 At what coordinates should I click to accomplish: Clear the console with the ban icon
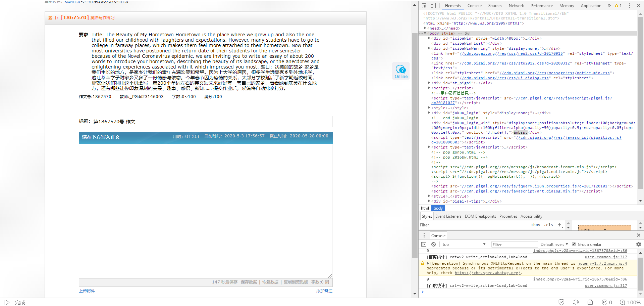[x=434, y=244]
